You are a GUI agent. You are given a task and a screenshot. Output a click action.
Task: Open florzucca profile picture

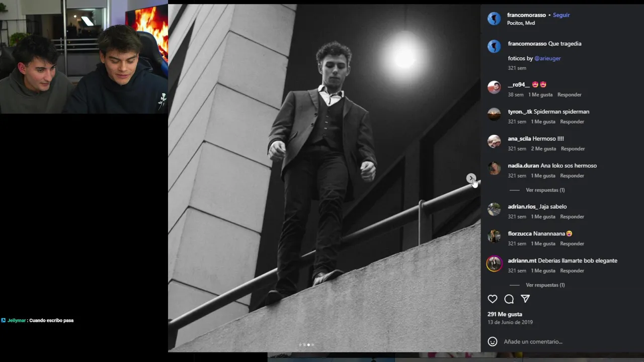[x=494, y=236]
